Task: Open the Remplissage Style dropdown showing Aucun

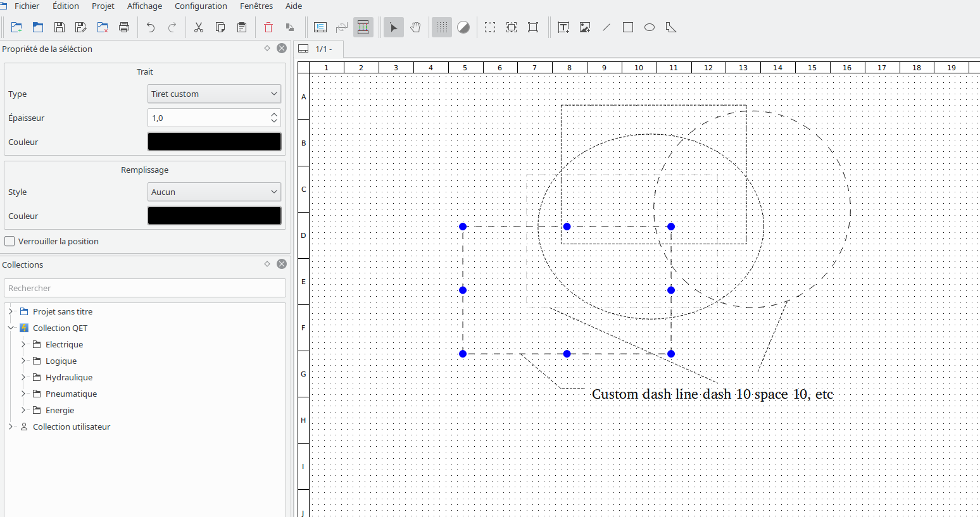Action: pos(214,192)
